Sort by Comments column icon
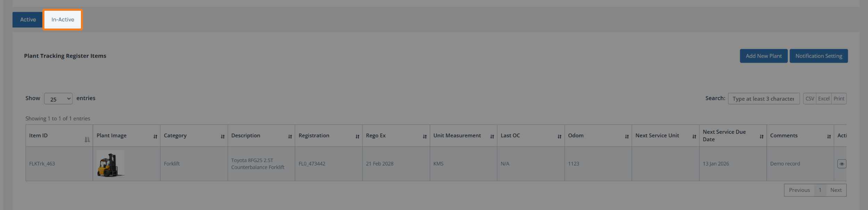 pyautogui.click(x=829, y=137)
